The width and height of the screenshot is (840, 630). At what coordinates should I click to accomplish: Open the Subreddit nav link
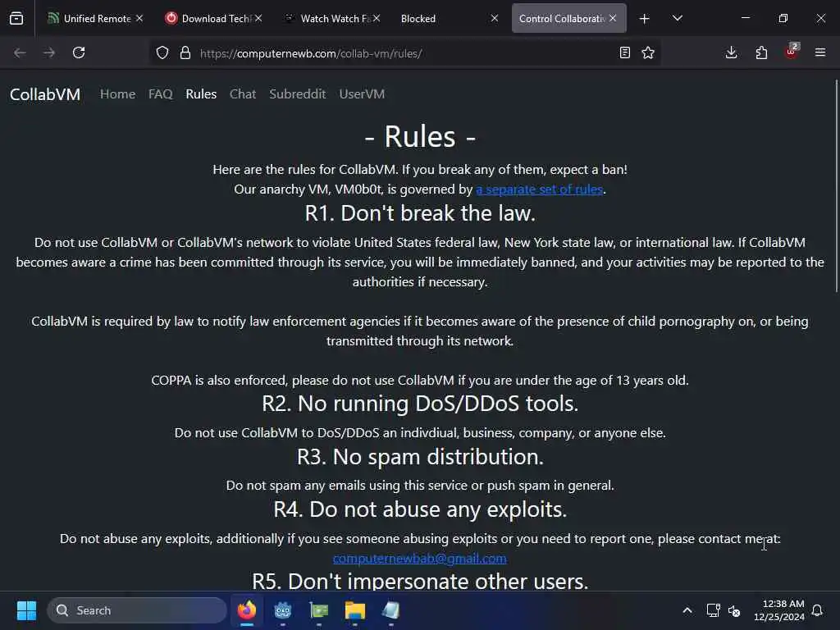click(x=297, y=94)
